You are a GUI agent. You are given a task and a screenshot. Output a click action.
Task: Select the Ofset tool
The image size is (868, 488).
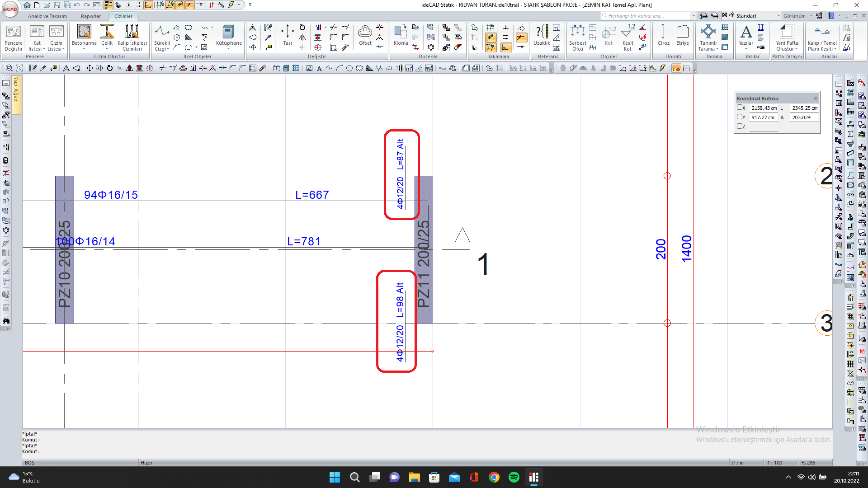point(365,36)
